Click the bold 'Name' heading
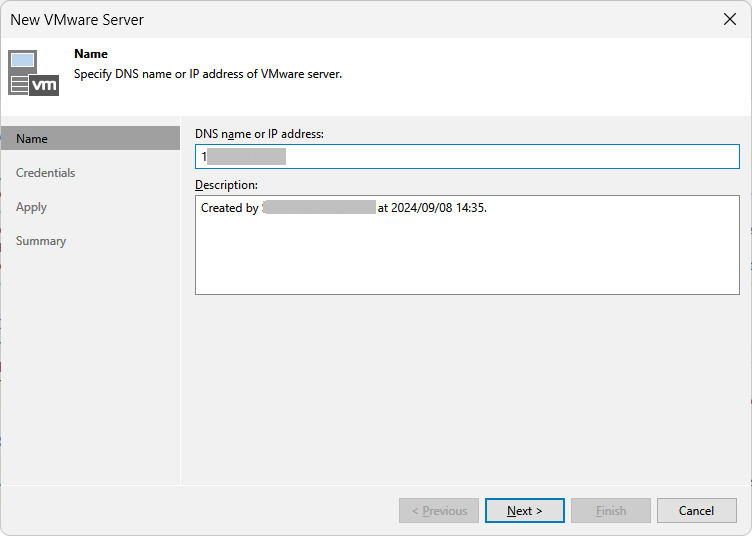The height and width of the screenshot is (536, 752). coord(91,54)
